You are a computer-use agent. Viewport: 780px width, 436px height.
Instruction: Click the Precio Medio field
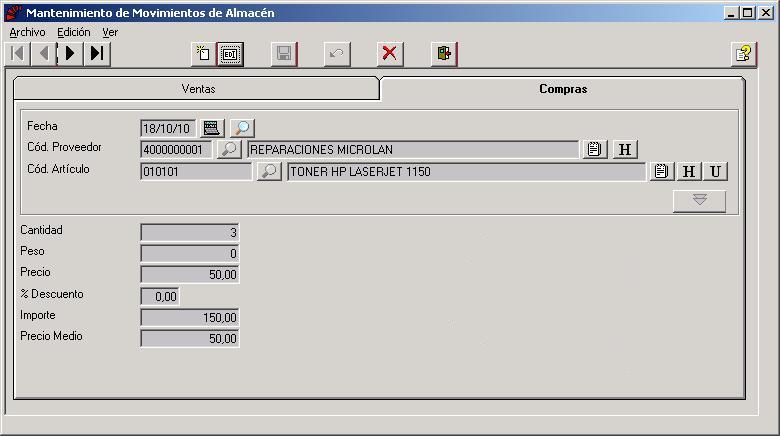[190, 338]
